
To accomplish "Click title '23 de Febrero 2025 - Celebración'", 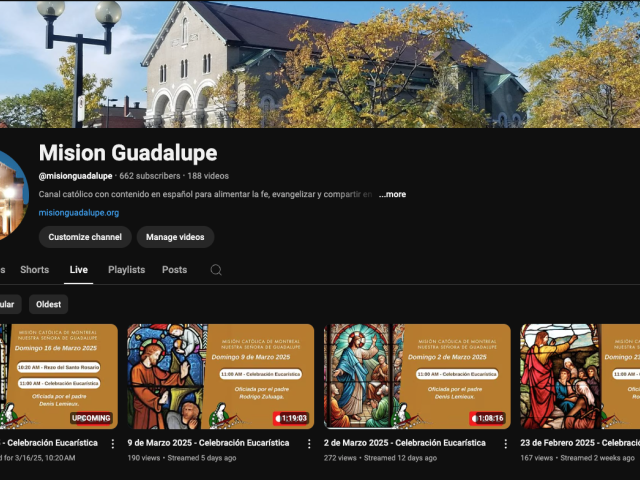I will [x=580, y=443].
